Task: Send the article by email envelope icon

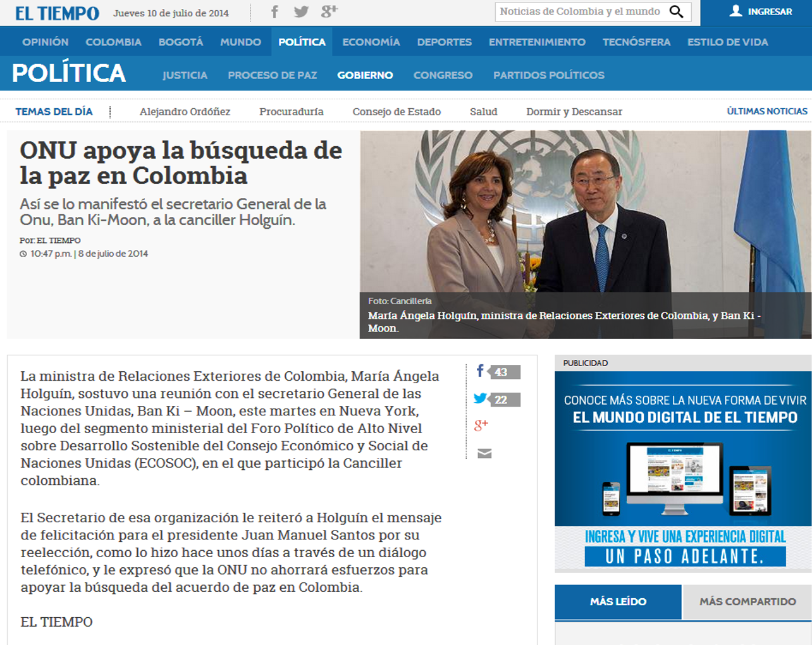Action: click(484, 453)
